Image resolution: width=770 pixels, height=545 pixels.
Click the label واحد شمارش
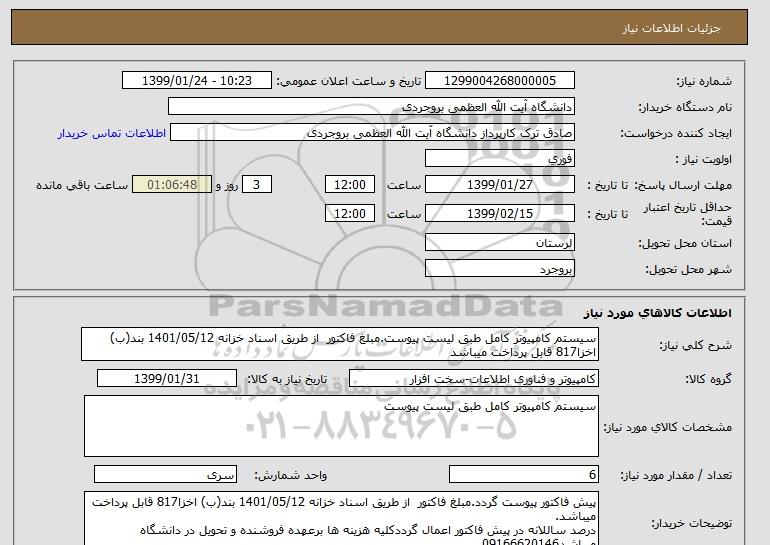(291, 475)
